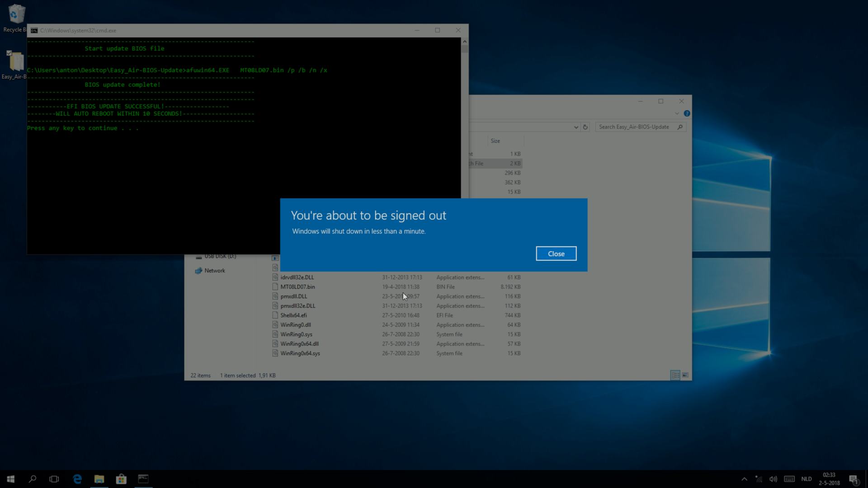The height and width of the screenshot is (488, 868).
Task: Click the Close button on the sign-out dialog
Action: (556, 253)
